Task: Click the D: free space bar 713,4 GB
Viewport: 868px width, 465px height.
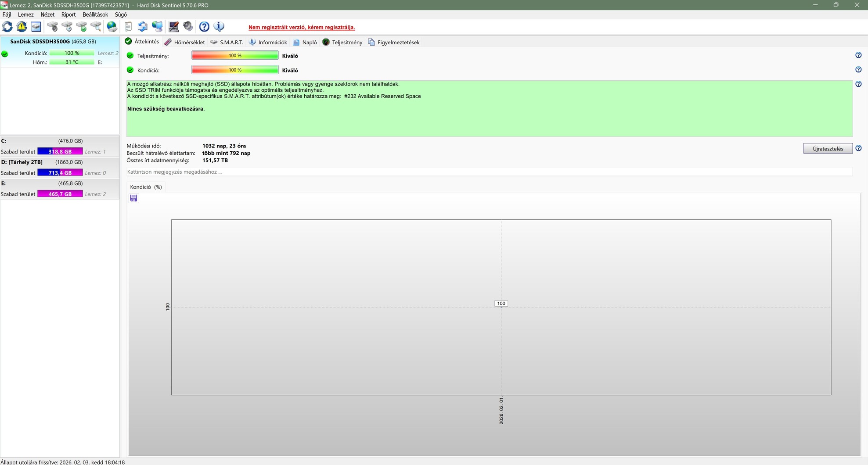Action: (x=60, y=173)
